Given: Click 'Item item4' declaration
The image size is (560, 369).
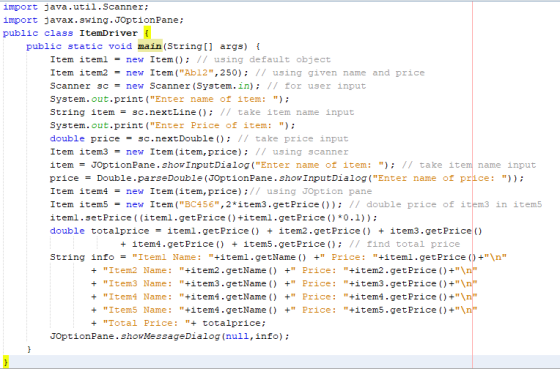Looking at the screenshot, I should pos(79,191).
